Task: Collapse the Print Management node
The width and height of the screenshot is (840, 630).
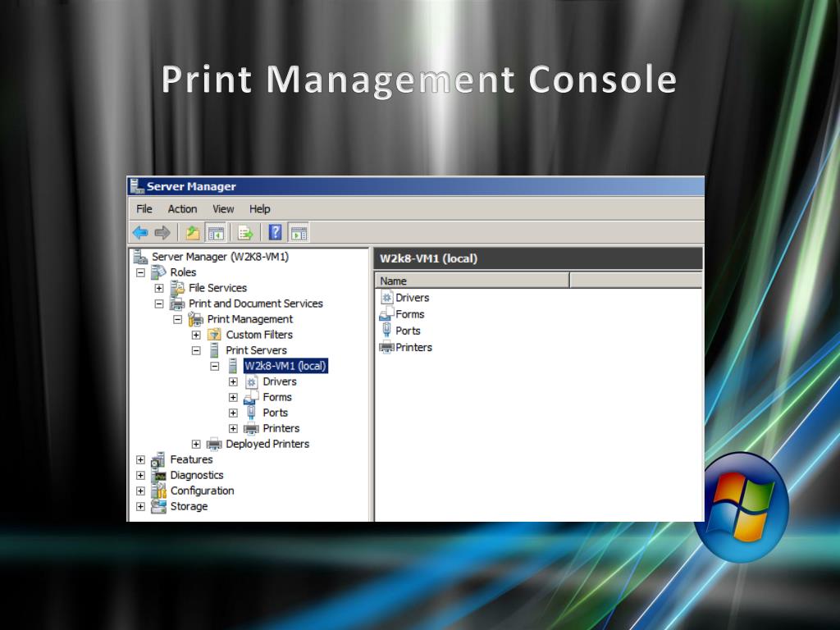Action: click(x=177, y=319)
